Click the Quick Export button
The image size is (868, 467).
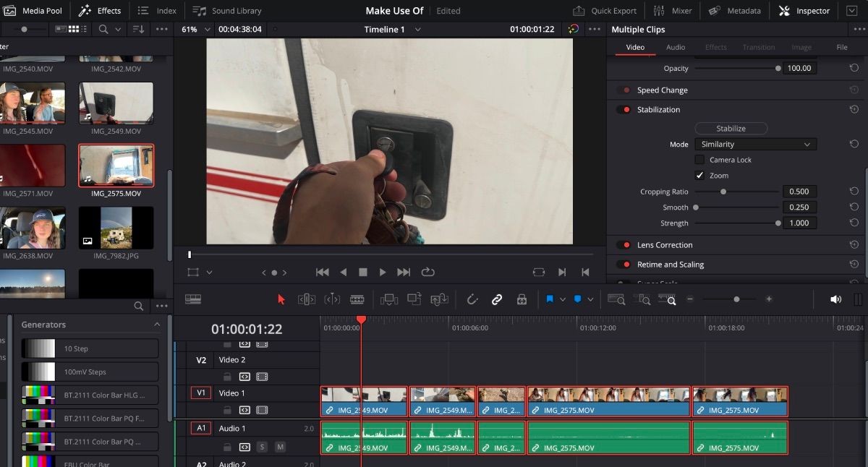(x=605, y=11)
